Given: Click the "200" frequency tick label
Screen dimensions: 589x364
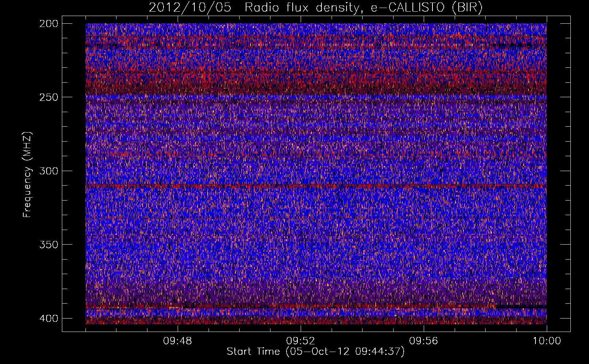Looking at the screenshot, I should [x=49, y=24].
